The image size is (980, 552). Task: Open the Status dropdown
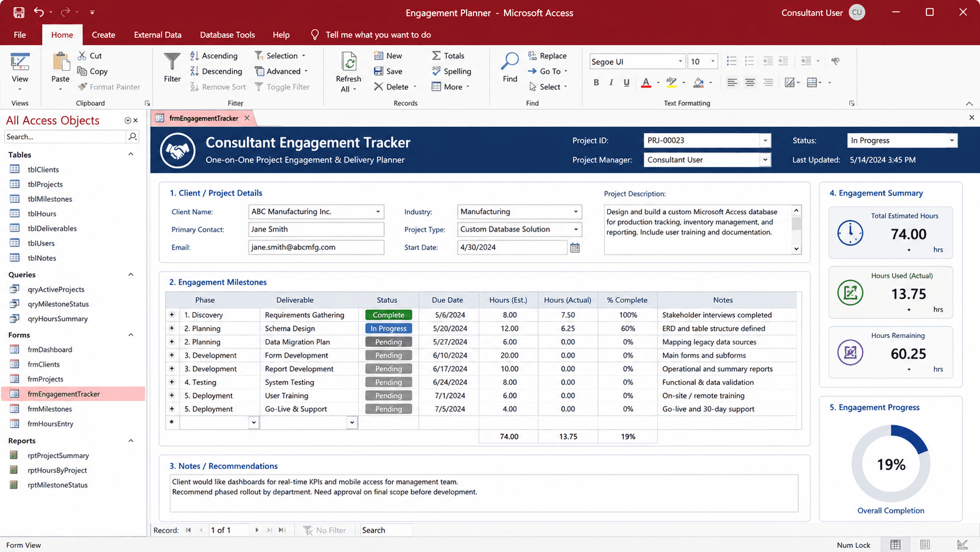pos(951,141)
